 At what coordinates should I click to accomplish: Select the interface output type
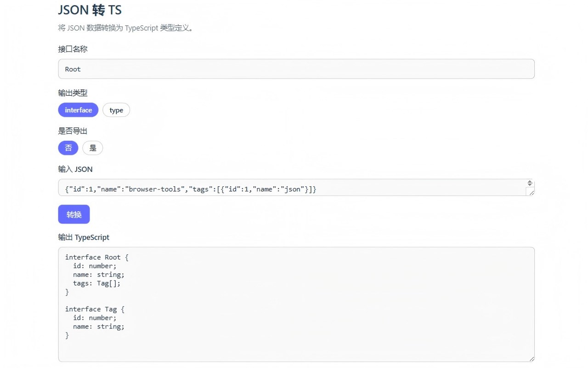click(x=78, y=110)
